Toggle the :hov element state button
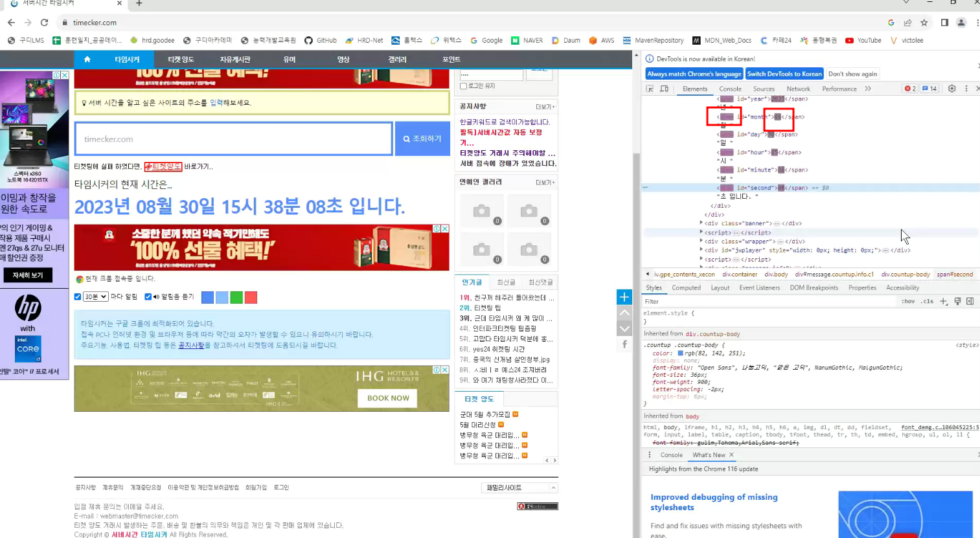 [x=908, y=301]
